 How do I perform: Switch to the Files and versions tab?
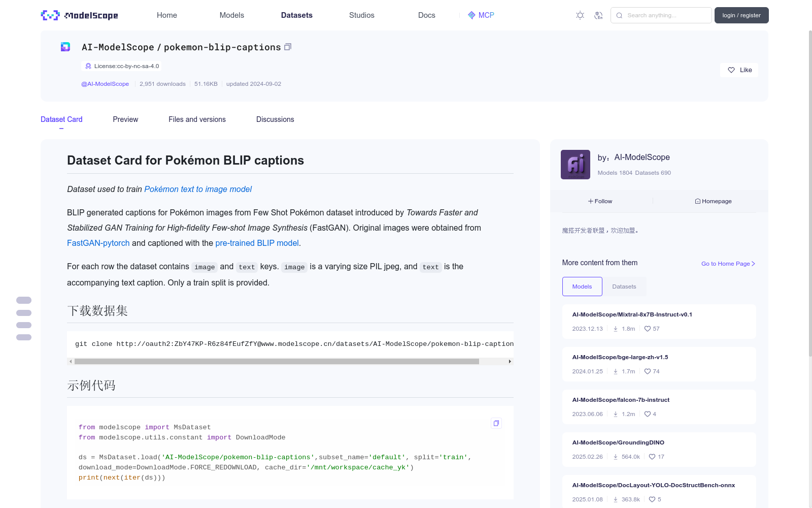(197, 119)
